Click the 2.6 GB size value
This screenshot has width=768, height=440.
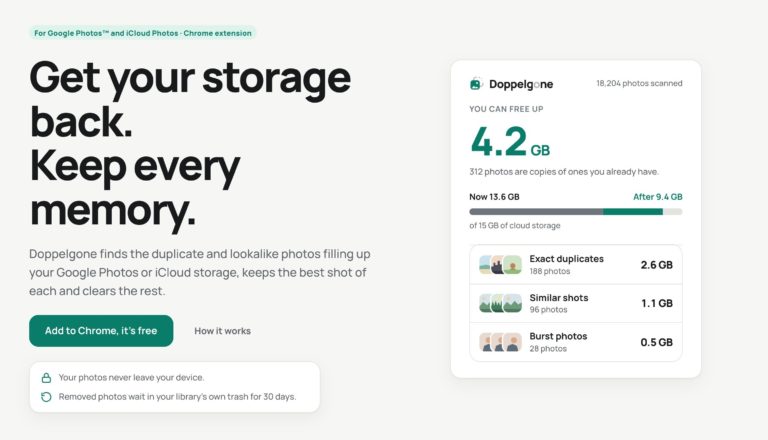(656, 265)
